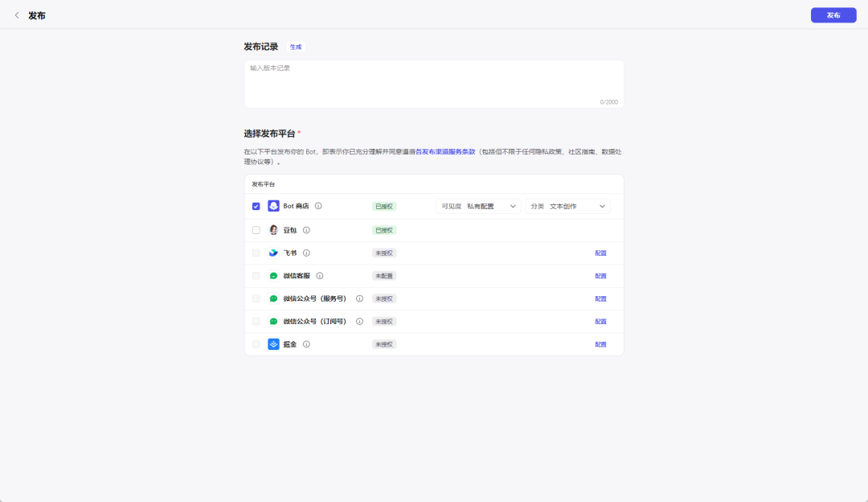Open info tooltip next to Bot 商店
Image resolution: width=868 pixels, height=502 pixels.
point(318,206)
